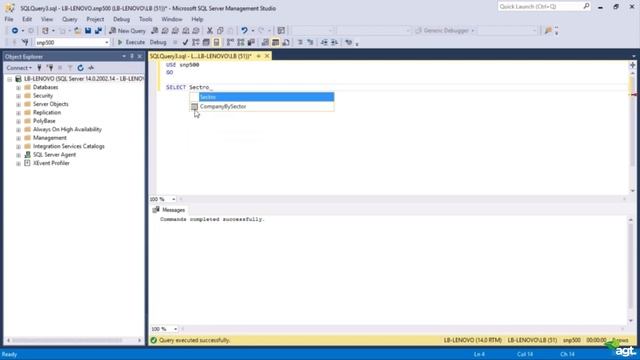The width and height of the screenshot is (640, 360).
Task: Toggle IntelliSense Enabled icon
Action: 216,42
